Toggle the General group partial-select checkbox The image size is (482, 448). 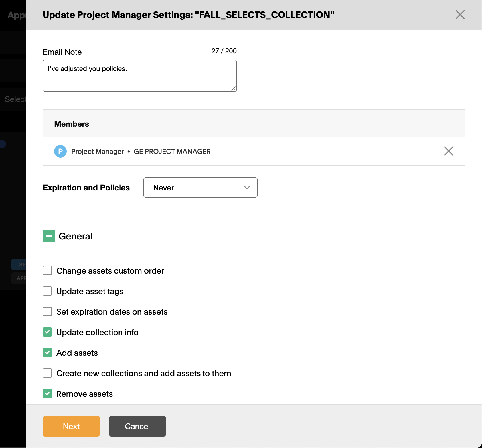click(x=49, y=236)
